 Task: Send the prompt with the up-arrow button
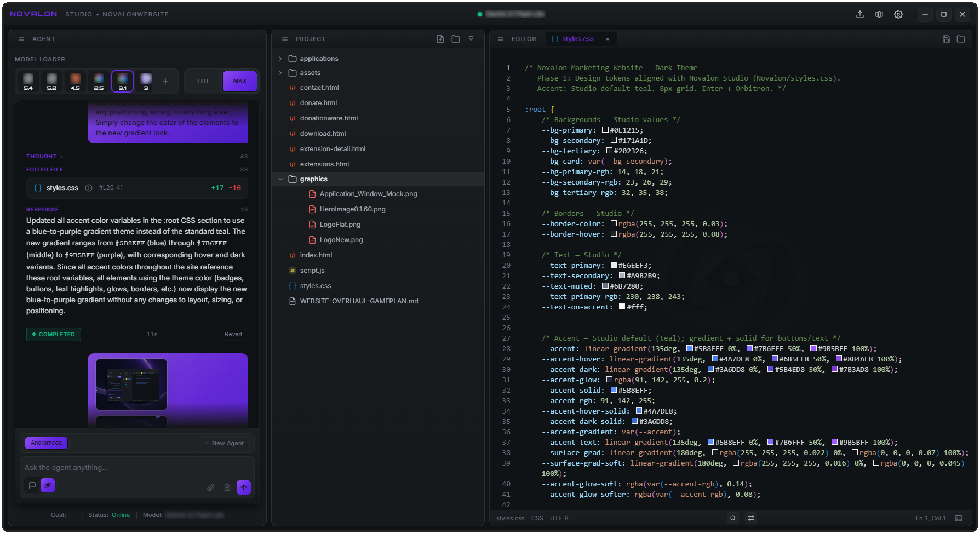pos(244,487)
